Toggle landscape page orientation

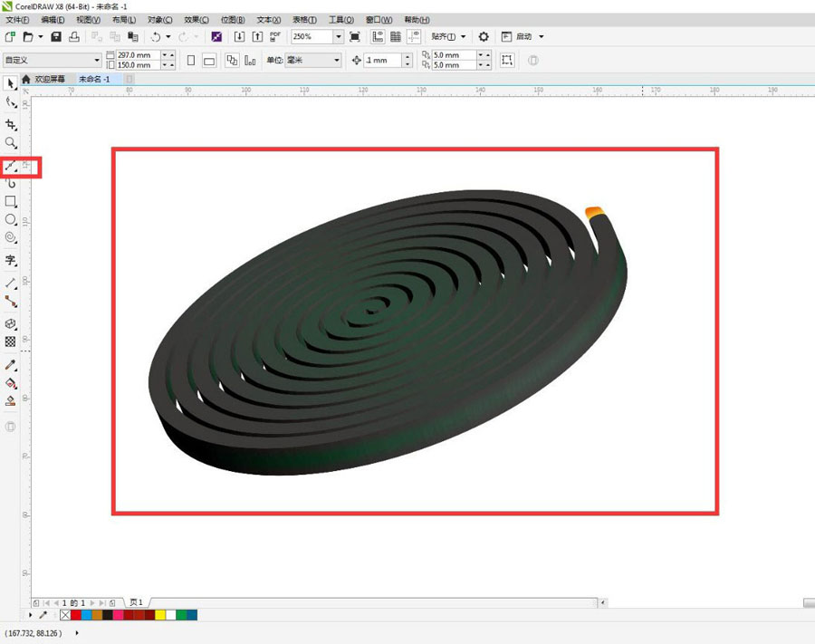coord(209,61)
